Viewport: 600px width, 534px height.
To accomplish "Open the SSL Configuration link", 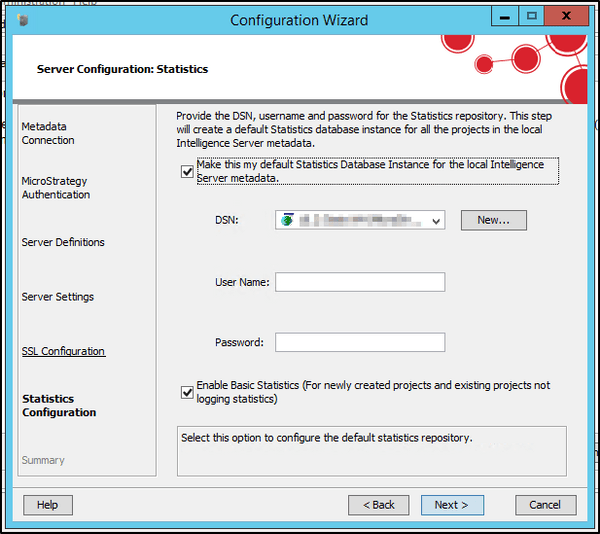I will [x=63, y=351].
